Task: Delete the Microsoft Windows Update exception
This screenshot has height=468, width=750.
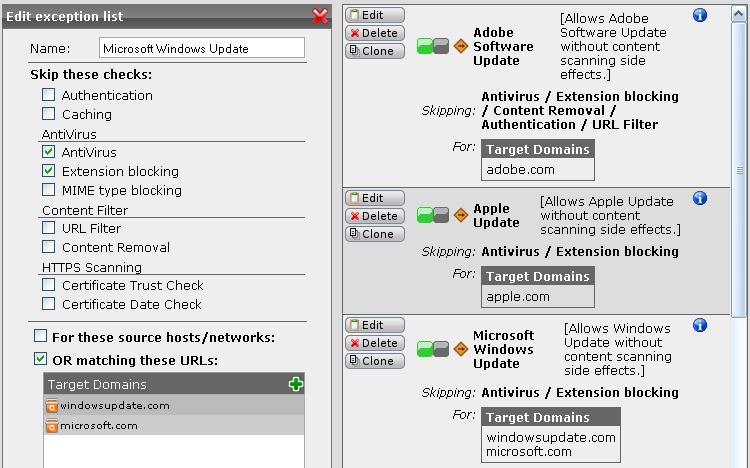Action: (375, 343)
